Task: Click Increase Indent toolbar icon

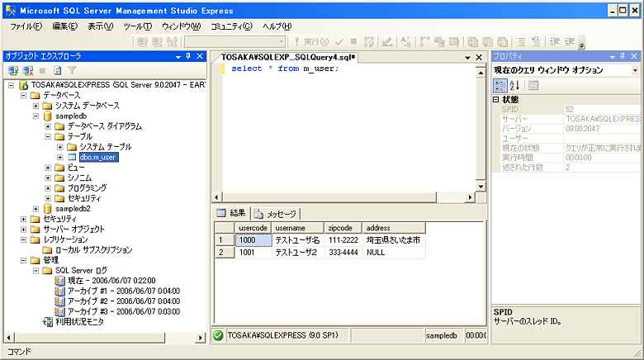Action: point(570,41)
